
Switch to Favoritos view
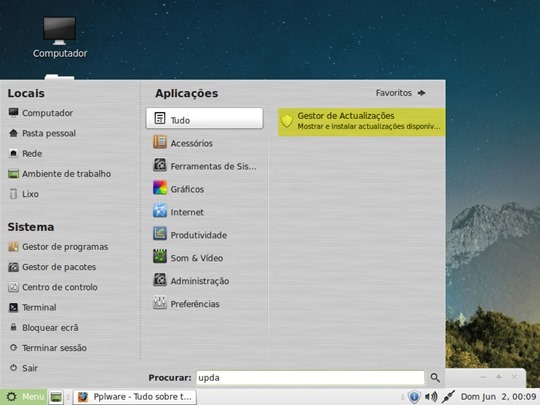coord(401,93)
